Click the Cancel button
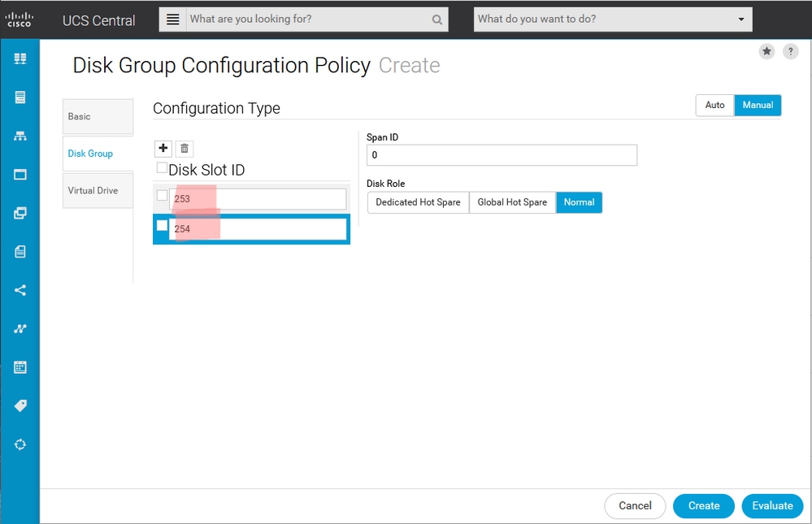Screen dimensions: 812x524 pyautogui.click(x=635, y=506)
